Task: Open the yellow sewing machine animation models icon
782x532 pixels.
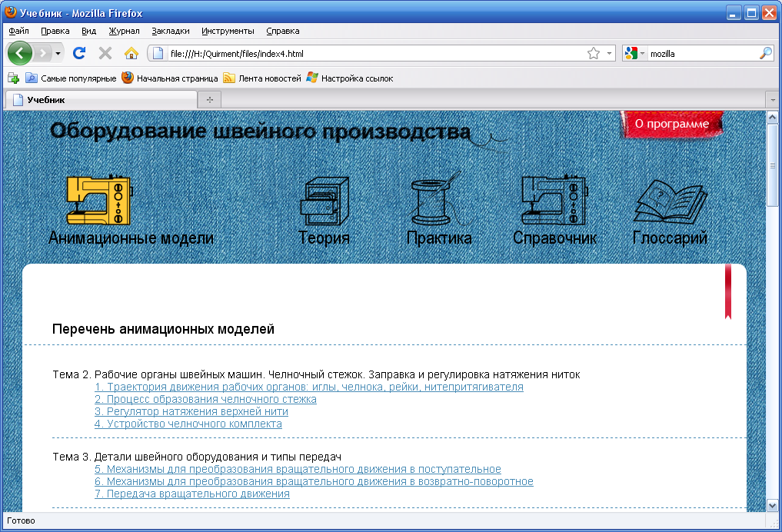Action: [99, 199]
